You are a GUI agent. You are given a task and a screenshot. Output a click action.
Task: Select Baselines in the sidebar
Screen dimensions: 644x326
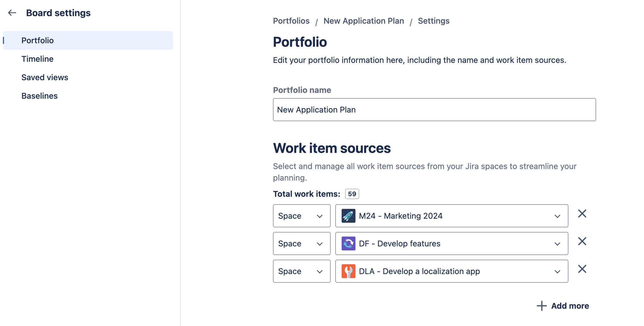point(40,96)
